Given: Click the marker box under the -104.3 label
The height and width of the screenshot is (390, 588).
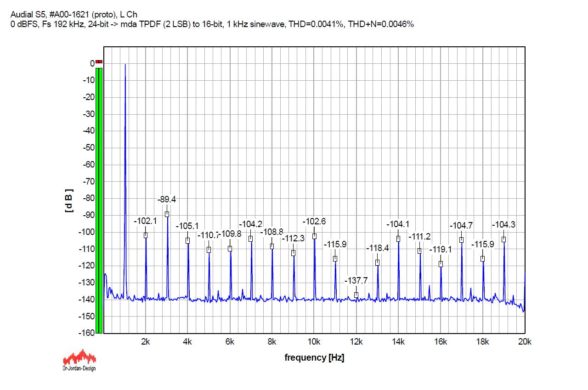Looking at the screenshot, I should click(x=503, y=240).
